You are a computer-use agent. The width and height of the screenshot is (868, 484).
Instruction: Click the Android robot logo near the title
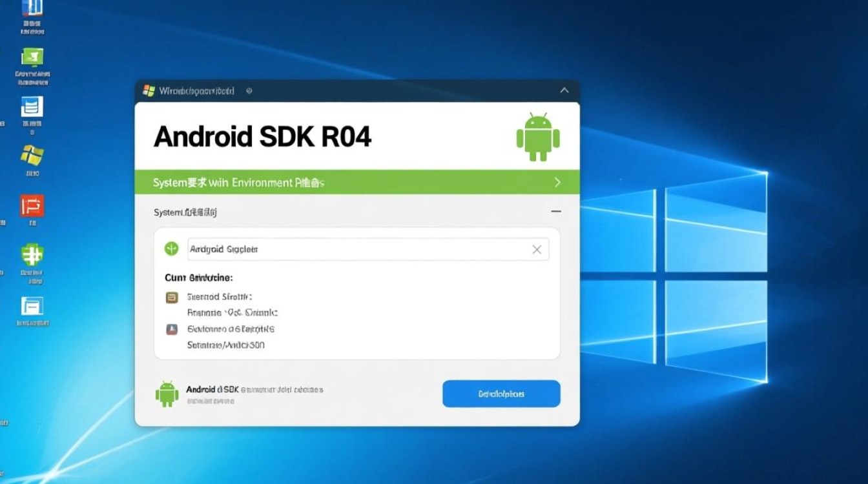(539, 137)
